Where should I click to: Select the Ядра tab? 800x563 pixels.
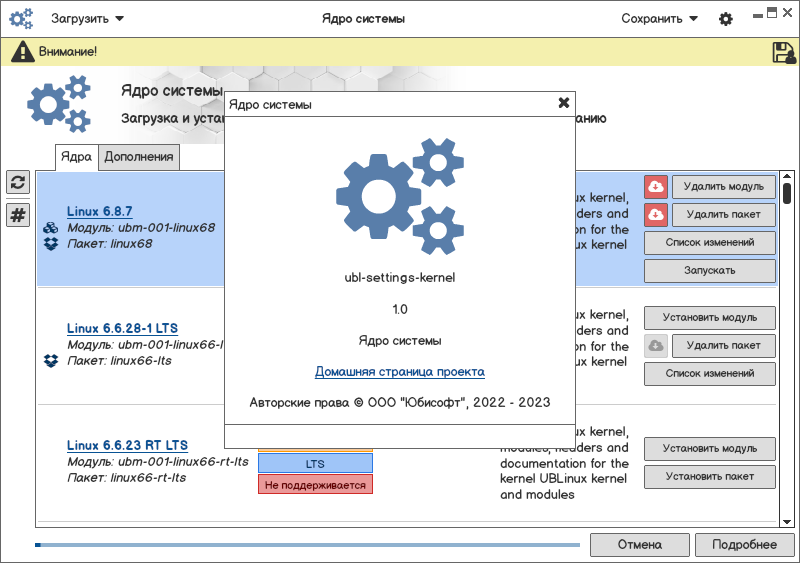tap(76, 156)
